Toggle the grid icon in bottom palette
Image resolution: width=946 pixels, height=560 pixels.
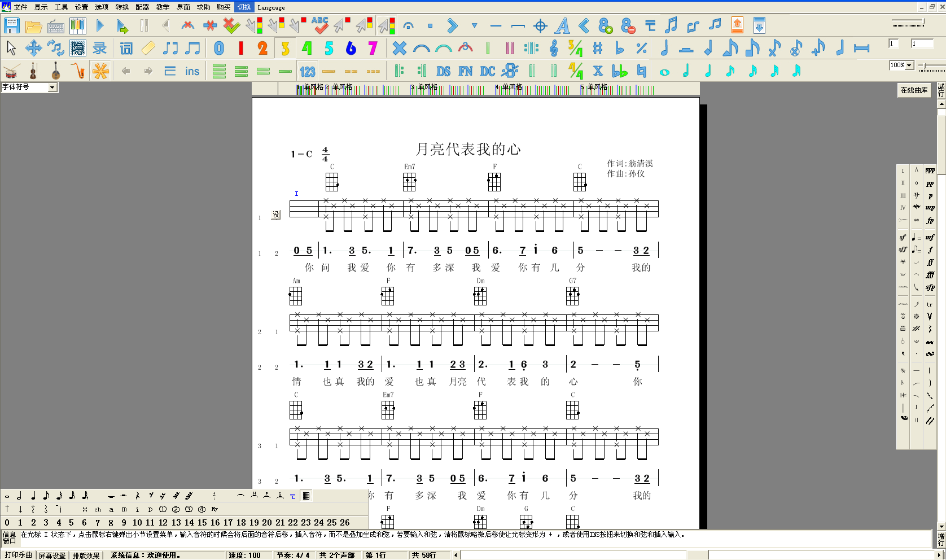tap(306, 496)
